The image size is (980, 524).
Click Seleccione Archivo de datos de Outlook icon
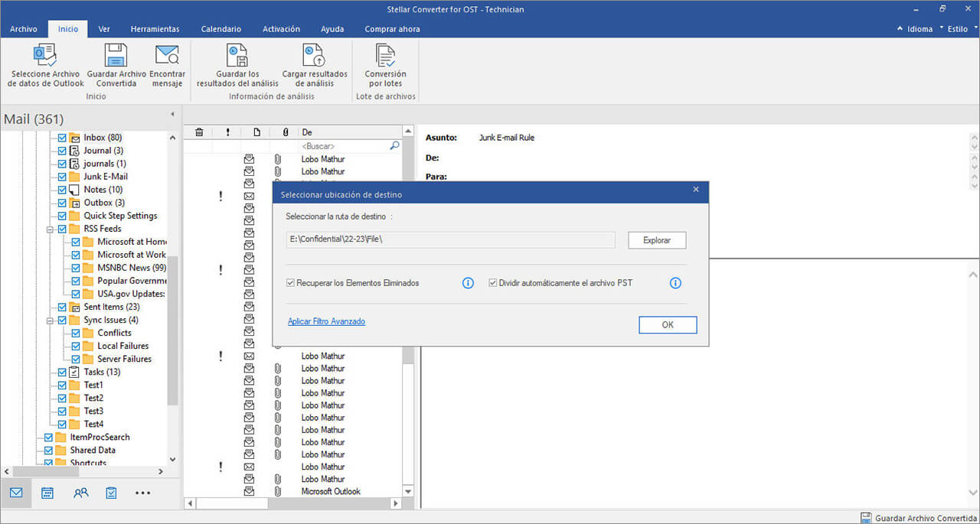point(45,56)
